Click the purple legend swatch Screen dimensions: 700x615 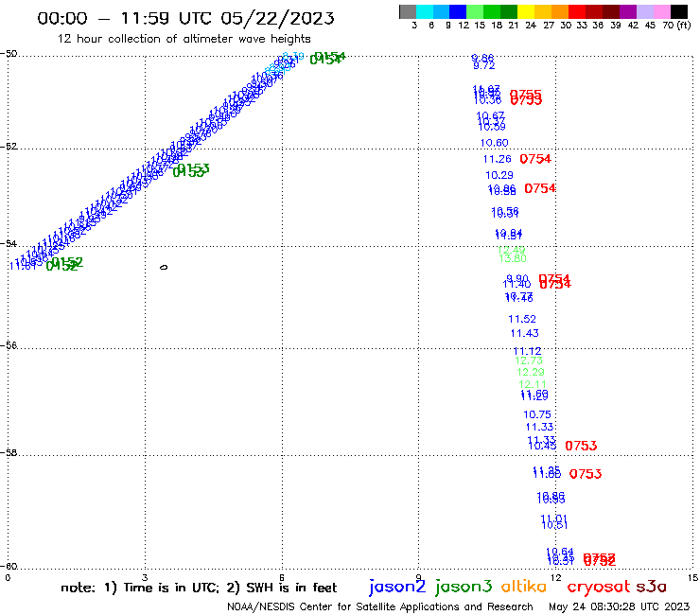pyautogui.click(x=628, y=11)
